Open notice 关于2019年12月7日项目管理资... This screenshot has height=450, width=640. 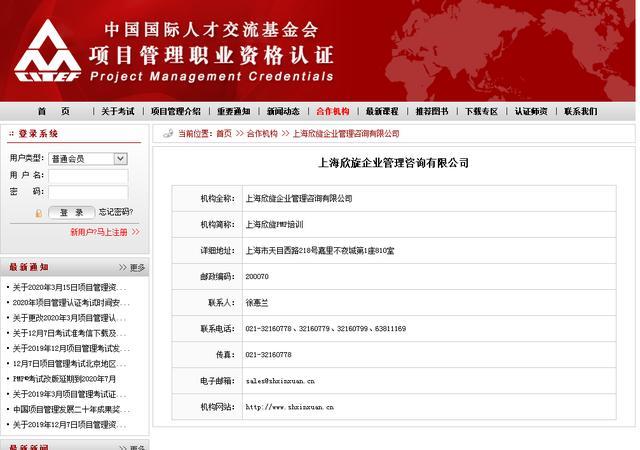pyautogui.click(x=67, y=425)
